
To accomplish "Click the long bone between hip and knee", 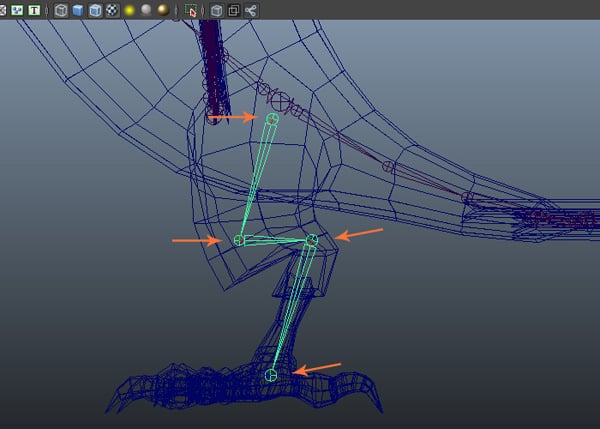I will coord(256,178).
